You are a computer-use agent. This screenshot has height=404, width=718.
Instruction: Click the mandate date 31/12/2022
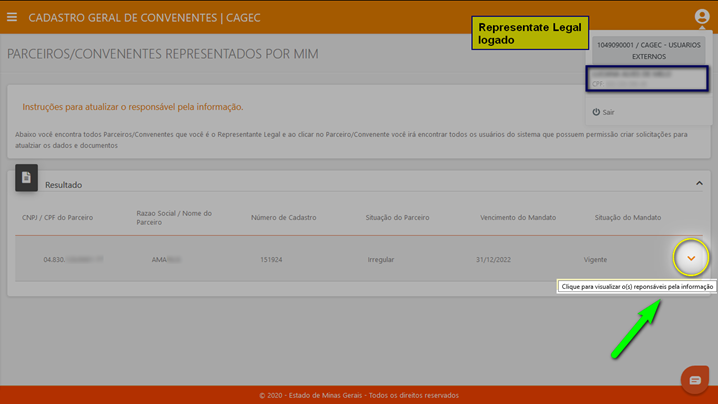coord(494,259)
